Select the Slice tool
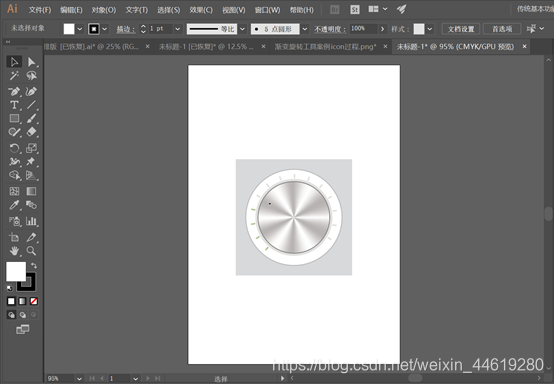 click(31, 237)
